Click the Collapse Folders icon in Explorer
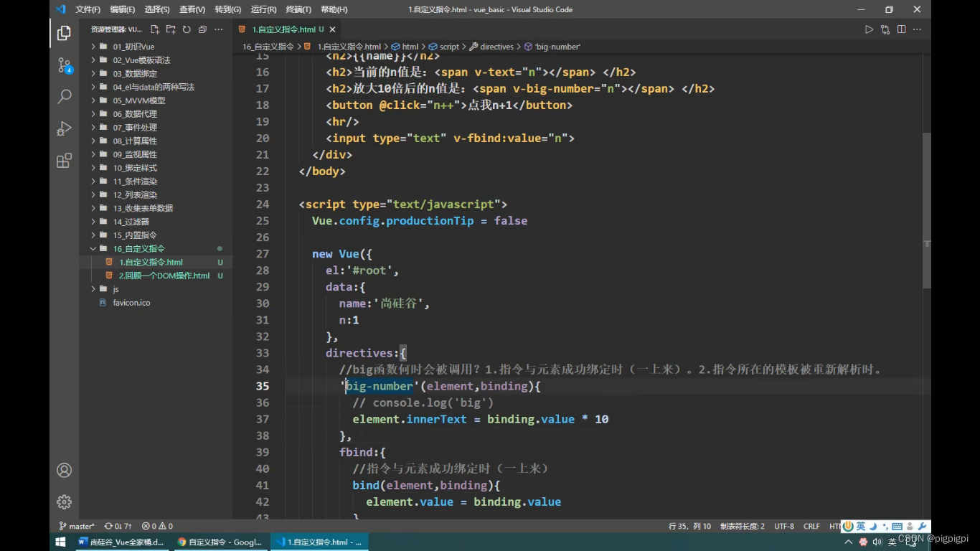 (202, 29)
